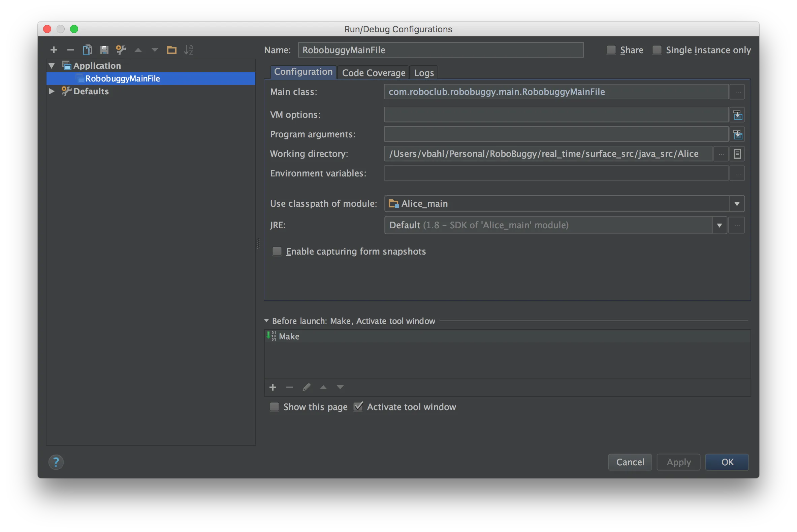Screen dimensions: 797x532
Task: Click the sort configurations alphabetically icon
Action: tap(188, 50)
